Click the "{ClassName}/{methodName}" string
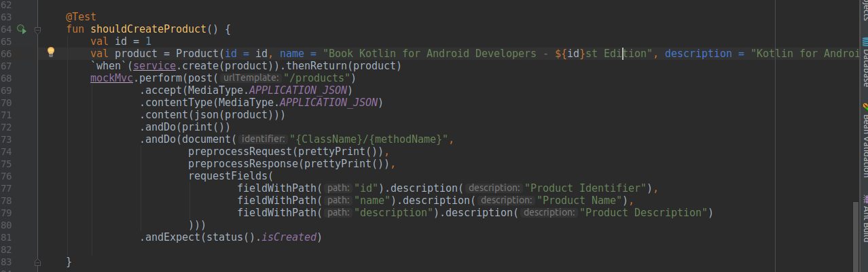Viewport: 868px width, 272px height. (369, 139)
